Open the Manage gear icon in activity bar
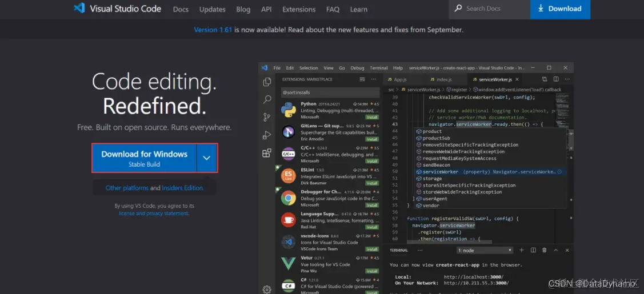The width and height of the screenshot is (644, 294). point(267,289)
